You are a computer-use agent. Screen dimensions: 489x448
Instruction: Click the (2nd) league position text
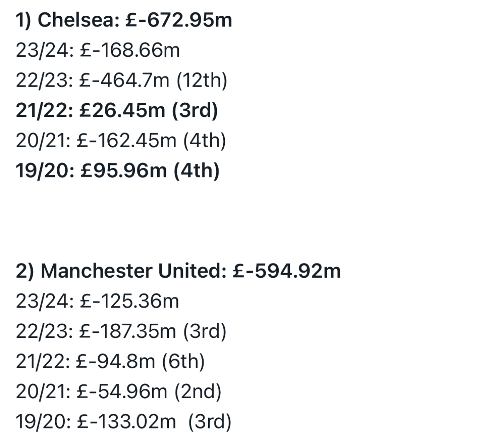coord(198,392)
